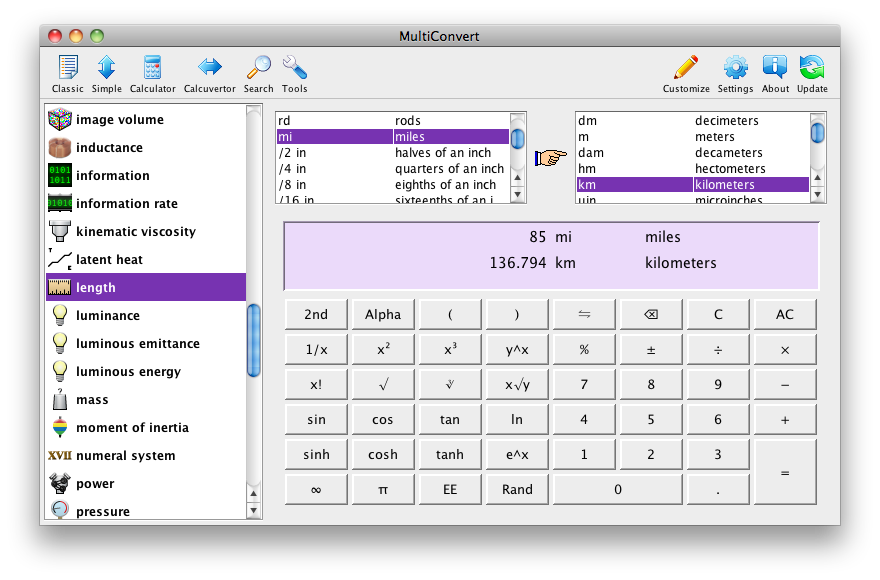Show the About info icon
Viewport: 880px width, 580px height.
click(x=775, y=74)
